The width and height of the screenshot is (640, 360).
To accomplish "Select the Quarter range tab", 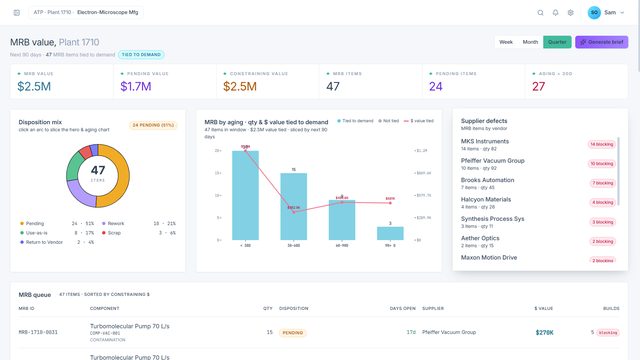I will tap(557, 42).
